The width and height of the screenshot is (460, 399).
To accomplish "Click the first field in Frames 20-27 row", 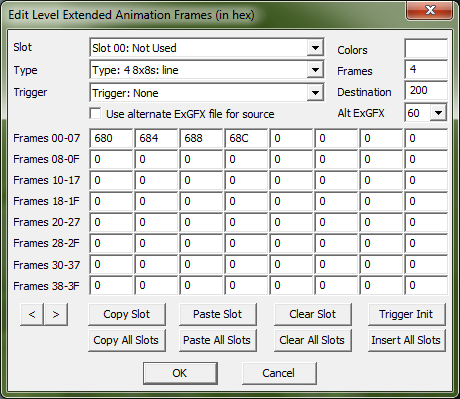I will click(111, 222).
